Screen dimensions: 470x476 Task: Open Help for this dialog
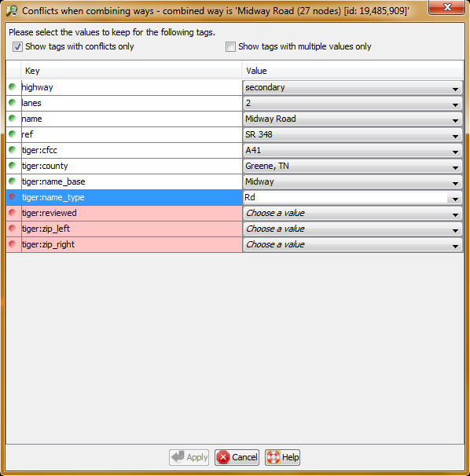(x=282, y=457)
